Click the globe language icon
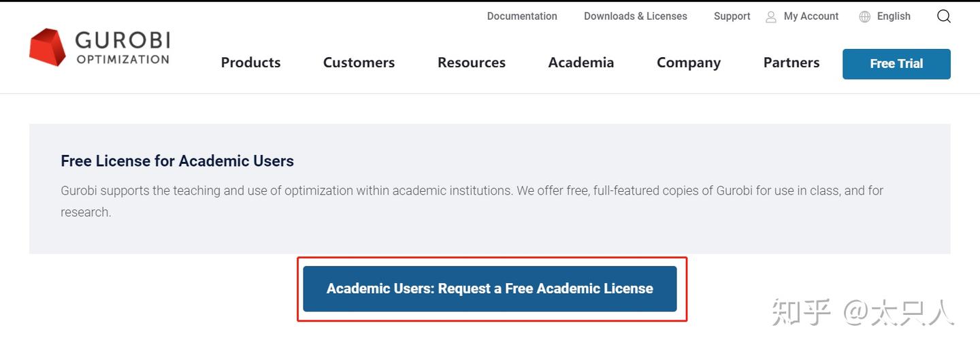The image size is (980, 353). pyautogui.click(x=865, y=17)
